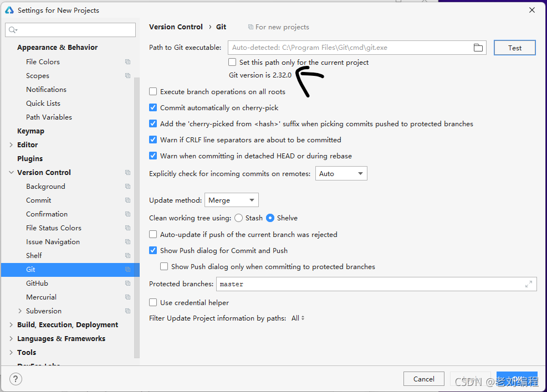Click the help question mark icon
The image size is (547, 392).
pos(16,379)
